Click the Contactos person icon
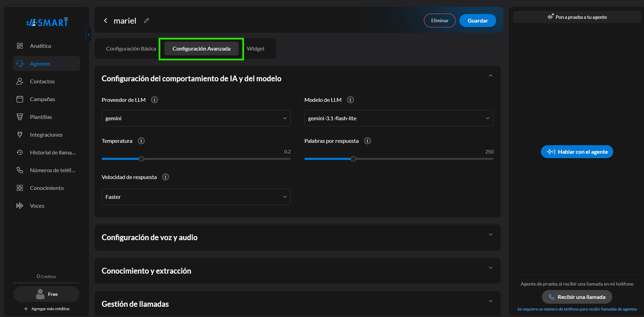This screenshot has width=644, height=317. (20, 81)
